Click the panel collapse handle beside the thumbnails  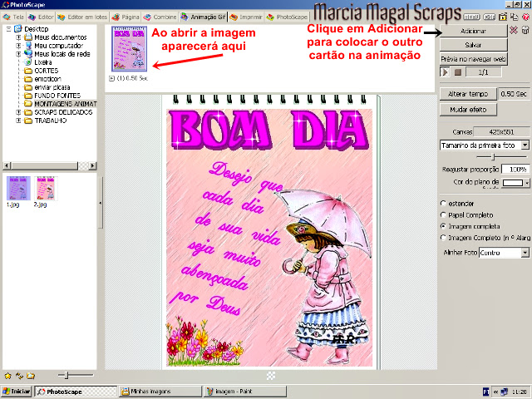click(100, 203)
